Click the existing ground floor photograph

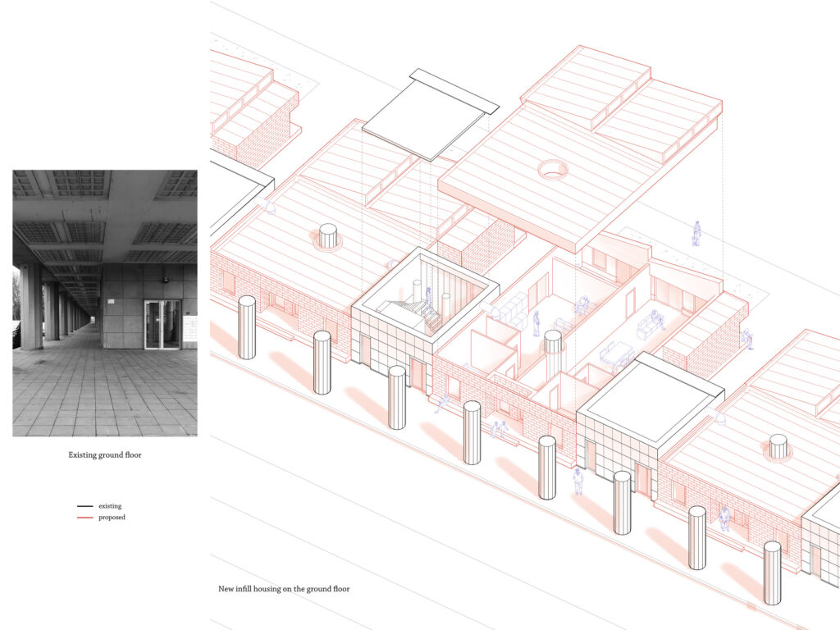(x=104, y=303)
